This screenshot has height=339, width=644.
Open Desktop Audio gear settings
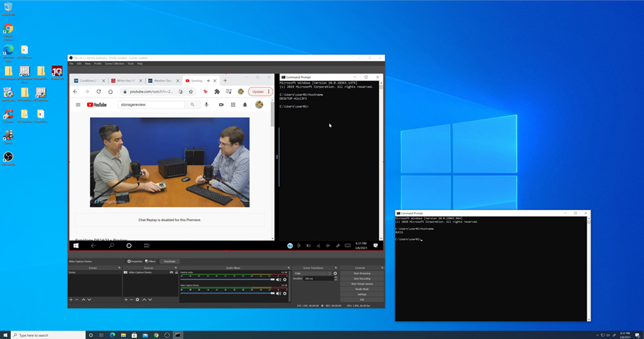pos(285,280)
